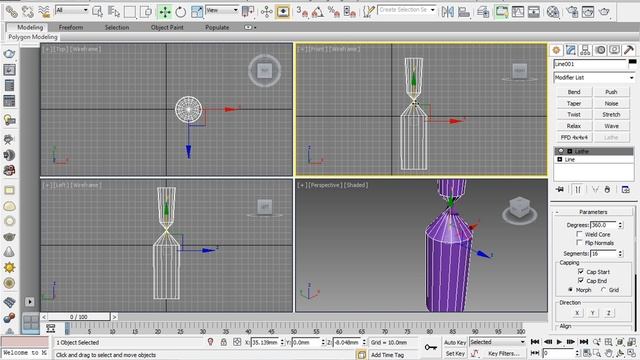Click the Render Production teapot icon
This screenshot has height=360, width=640.
pos(604,12)
